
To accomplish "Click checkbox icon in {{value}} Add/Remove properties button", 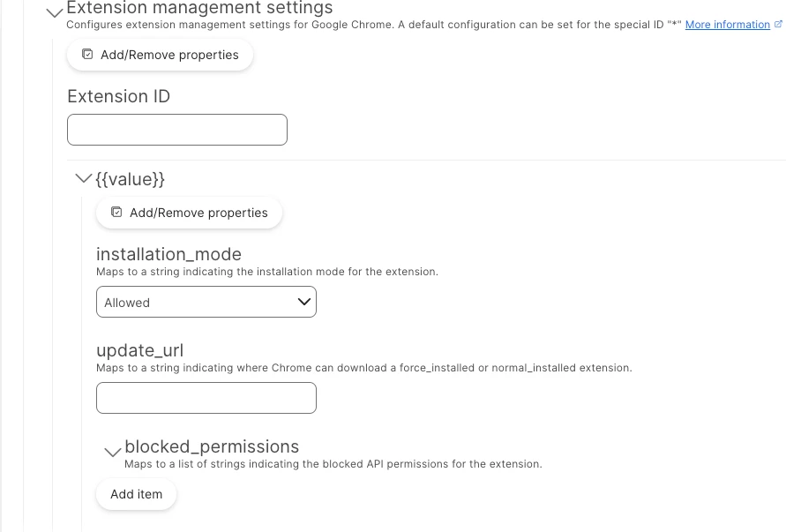I will 116,212.
